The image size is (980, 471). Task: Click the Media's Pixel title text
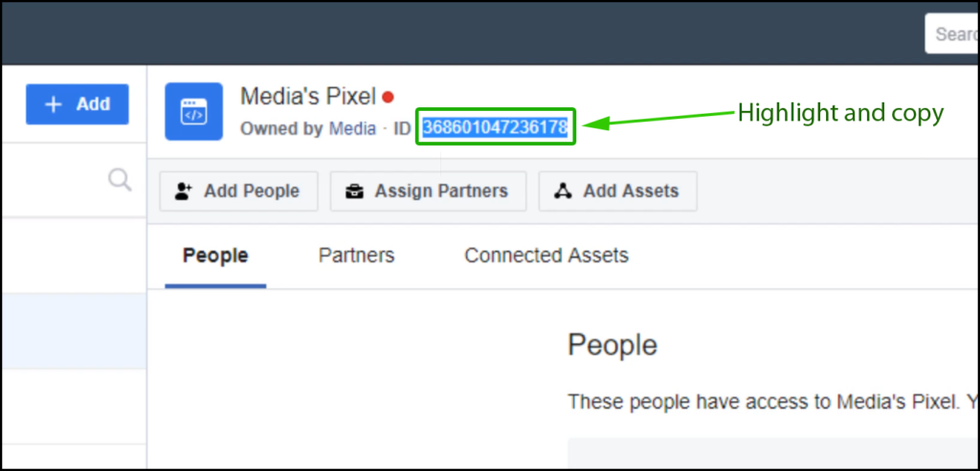pos(307,96)
